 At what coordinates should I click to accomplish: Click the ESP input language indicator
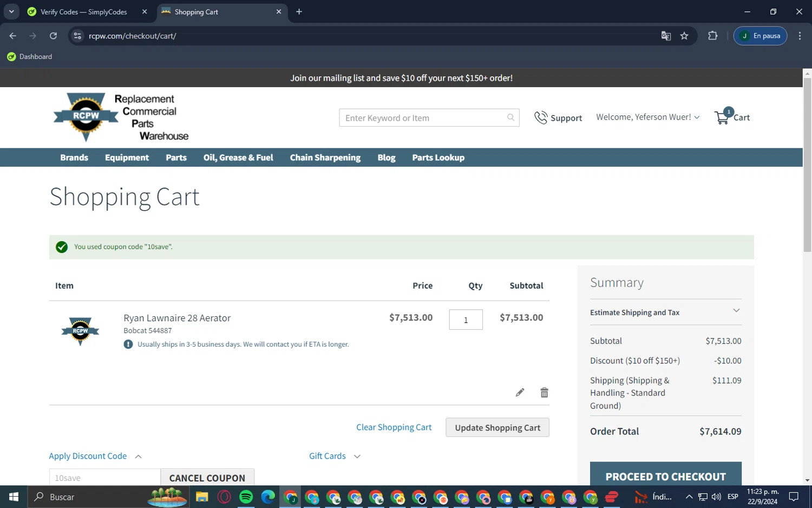coord(733,497)
